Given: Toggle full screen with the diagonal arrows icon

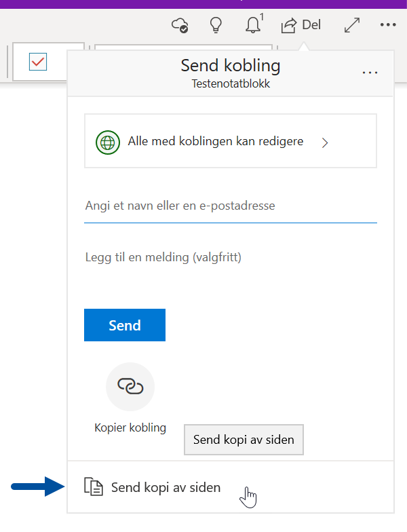Looking at the screenshot, I should [x=352, y=25].
